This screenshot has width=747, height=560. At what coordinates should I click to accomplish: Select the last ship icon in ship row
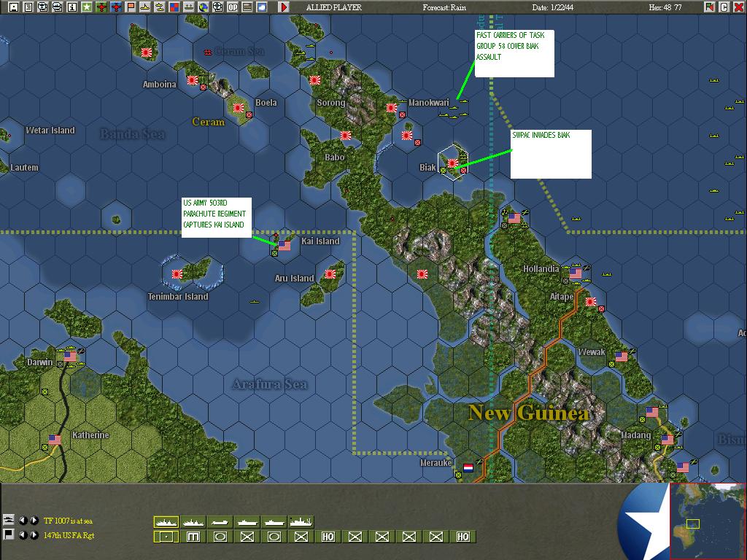[301, 522]
